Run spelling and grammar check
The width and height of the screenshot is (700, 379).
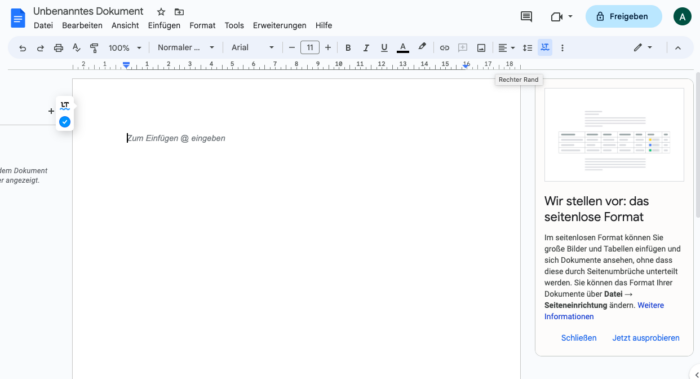[76, 48]
